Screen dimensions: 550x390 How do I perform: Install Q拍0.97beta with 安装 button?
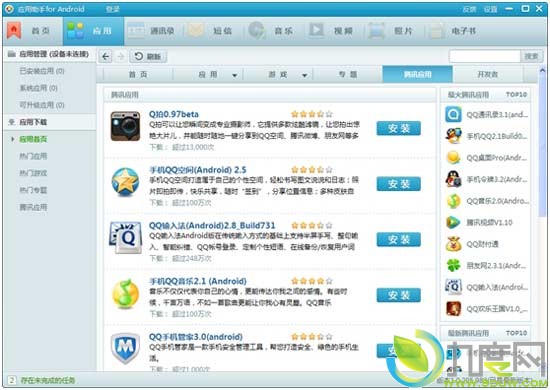398,128
